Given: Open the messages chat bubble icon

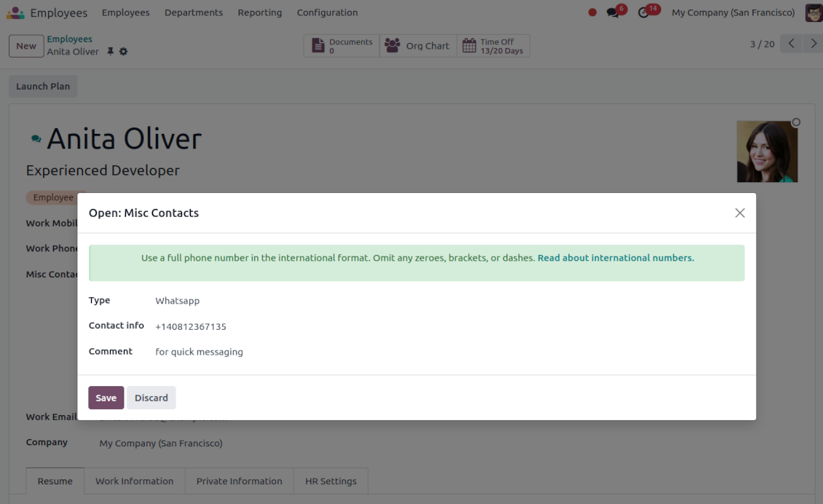Looking at the screenshot, I should coord(613,12).
